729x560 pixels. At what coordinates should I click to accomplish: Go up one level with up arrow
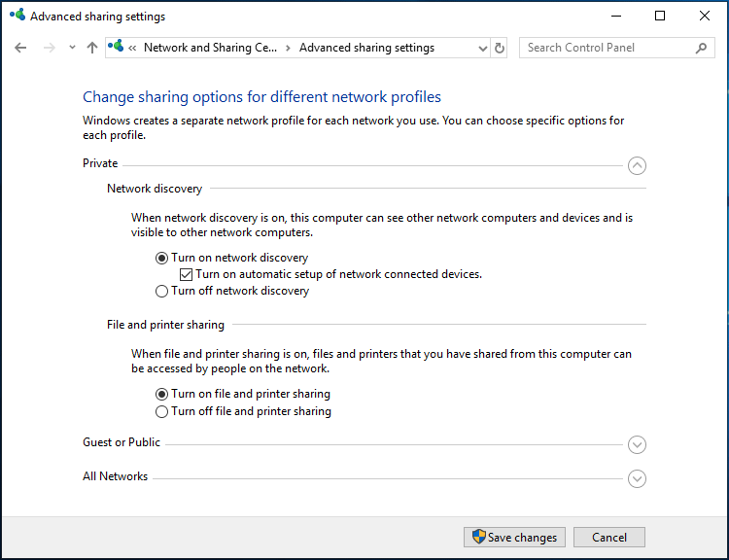coord(92,48)
